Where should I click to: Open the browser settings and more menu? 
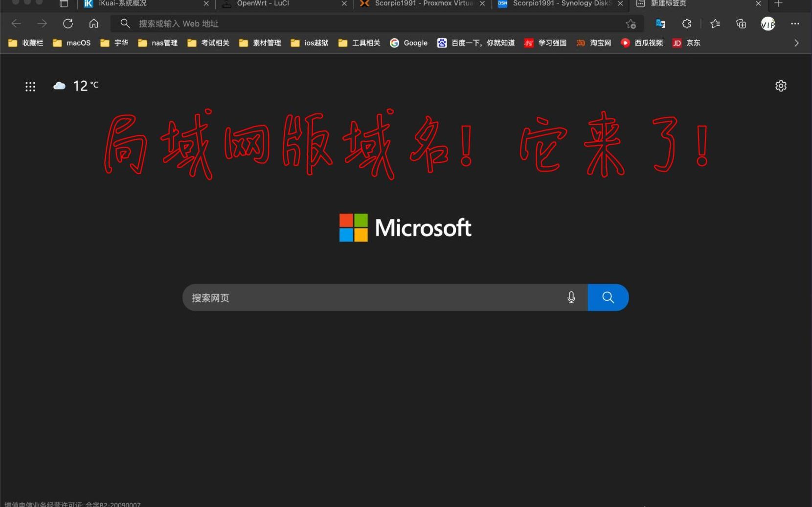pyautogui.click(x=795, y=23)
